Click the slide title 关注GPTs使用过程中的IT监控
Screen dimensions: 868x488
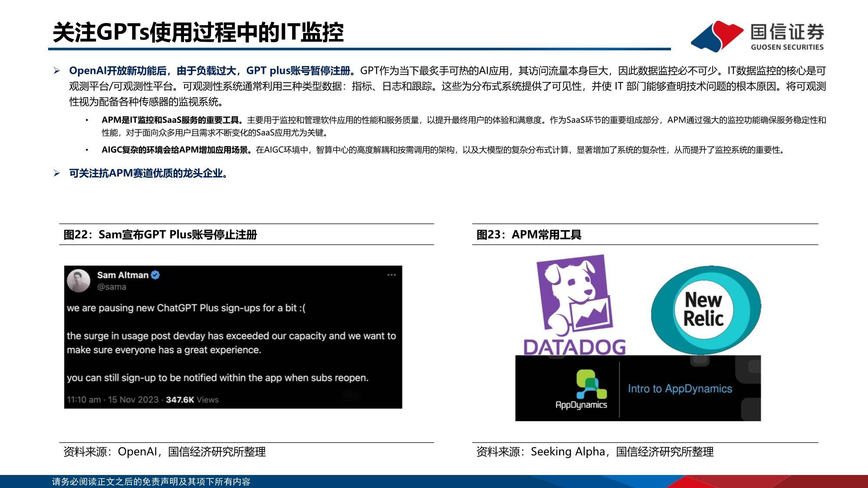(198, 32)
